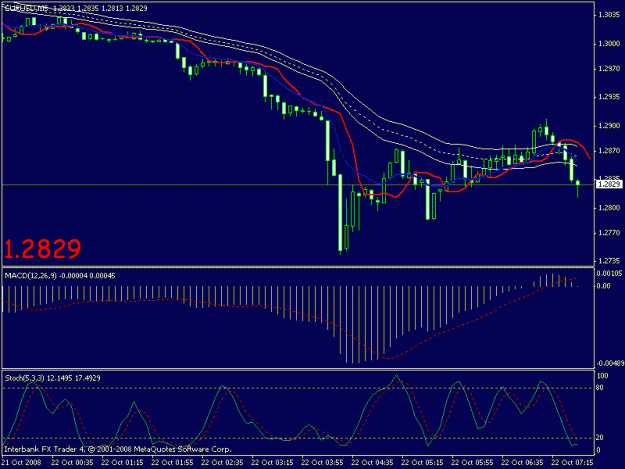Click the 22 Oct 04:35 time label

tap(372, 463)
